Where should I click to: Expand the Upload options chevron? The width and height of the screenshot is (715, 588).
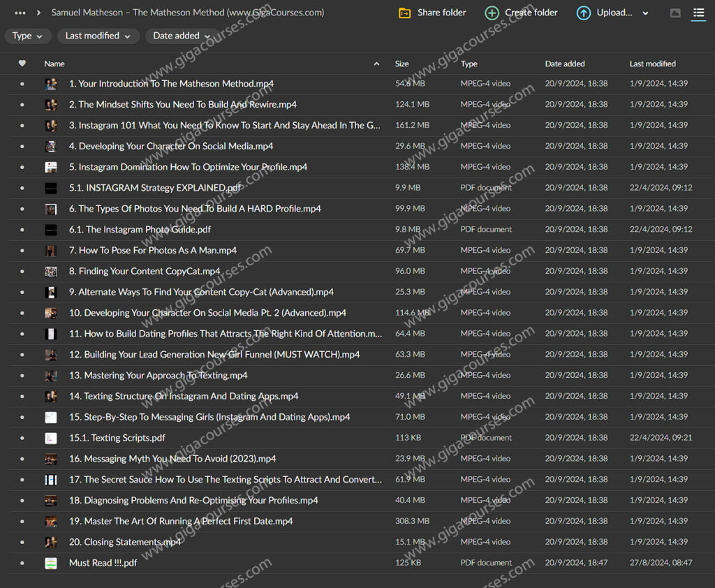click(x=645, y=13)
